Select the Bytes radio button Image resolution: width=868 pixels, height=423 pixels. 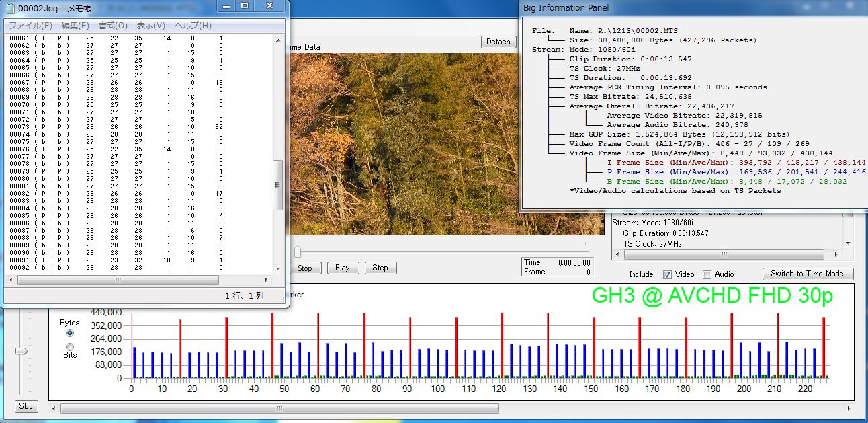(70, 332)
